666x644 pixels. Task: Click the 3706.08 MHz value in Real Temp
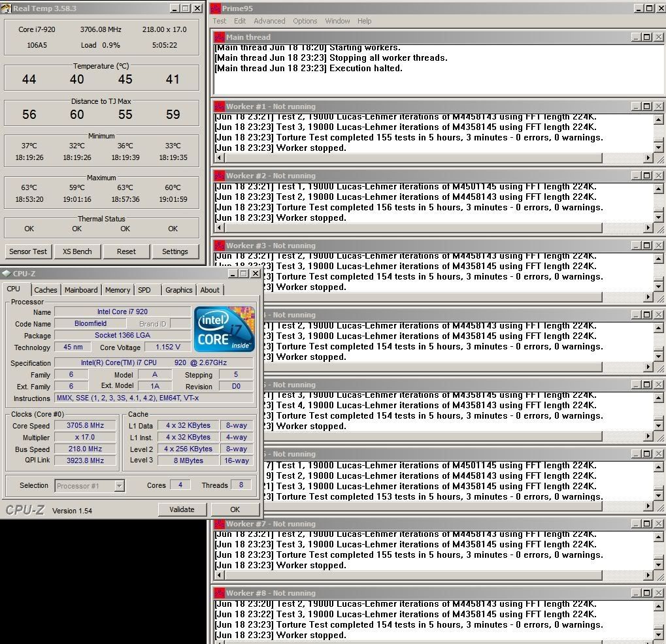pos(101,29)
